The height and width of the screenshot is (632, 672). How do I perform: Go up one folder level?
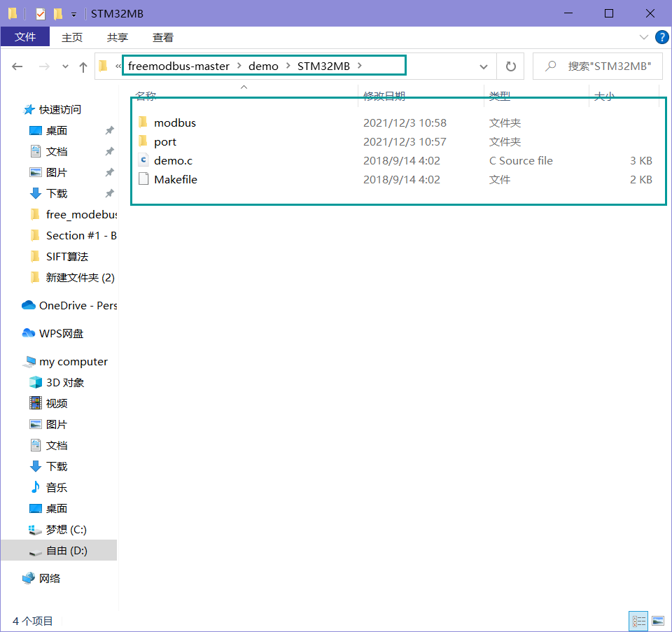click(x=83, y=66)
